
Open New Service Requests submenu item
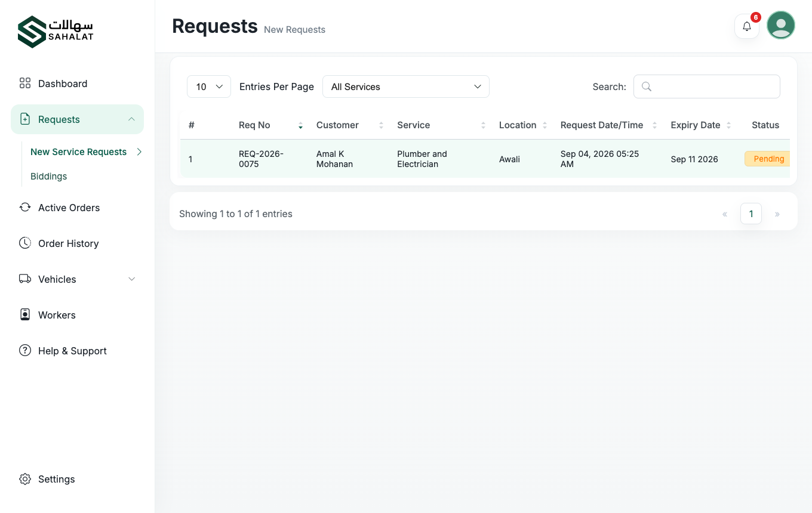(79, 152)
